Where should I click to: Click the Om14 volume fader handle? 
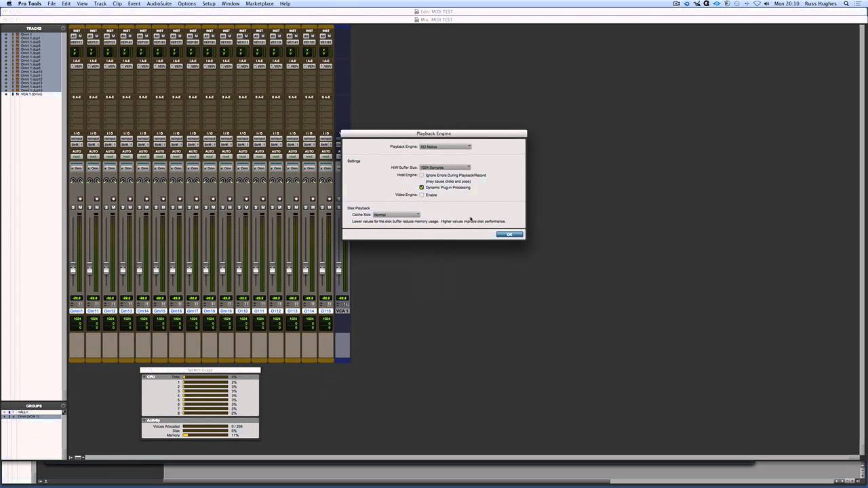click(x=140, y=268)
